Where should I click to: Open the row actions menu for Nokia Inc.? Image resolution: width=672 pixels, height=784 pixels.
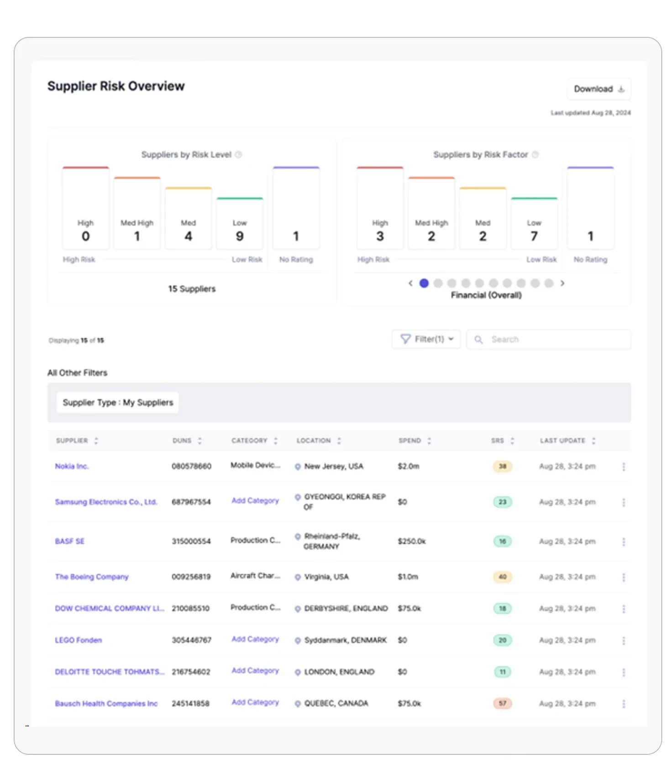(624, 467)
